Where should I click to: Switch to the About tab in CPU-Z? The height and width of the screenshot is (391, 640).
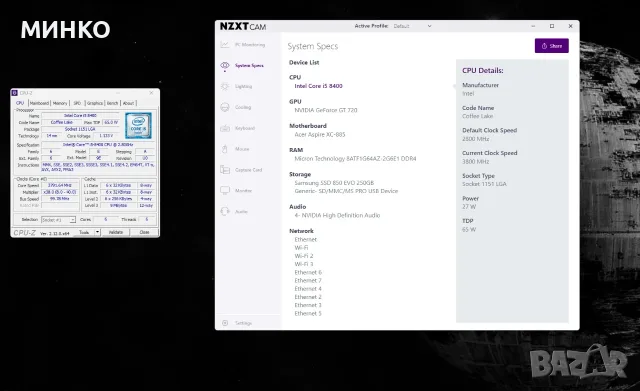pos(129,103)
